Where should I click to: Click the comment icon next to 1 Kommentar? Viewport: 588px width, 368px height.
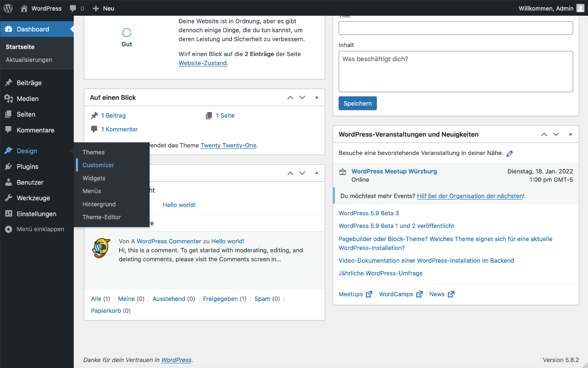click(x=94, y=129)
